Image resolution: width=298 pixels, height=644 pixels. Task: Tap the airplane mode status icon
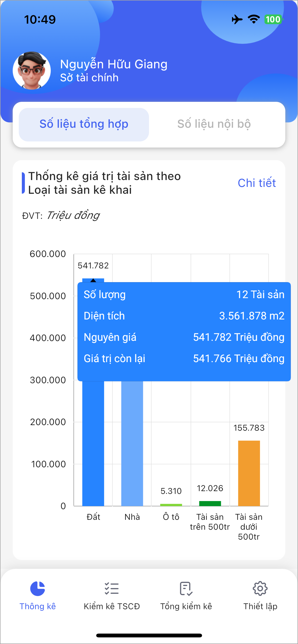pyautogui.click(x=237, y=19)
